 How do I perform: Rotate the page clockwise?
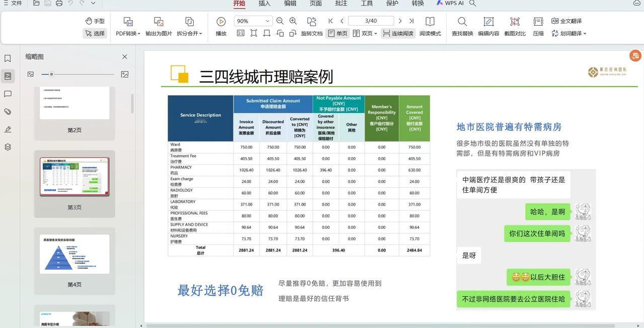coord(293,33)
